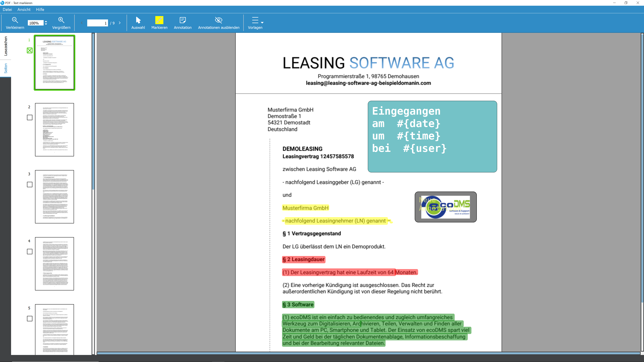Click the leasing email address text
The image size is (644, 362).
click(368, 83)
